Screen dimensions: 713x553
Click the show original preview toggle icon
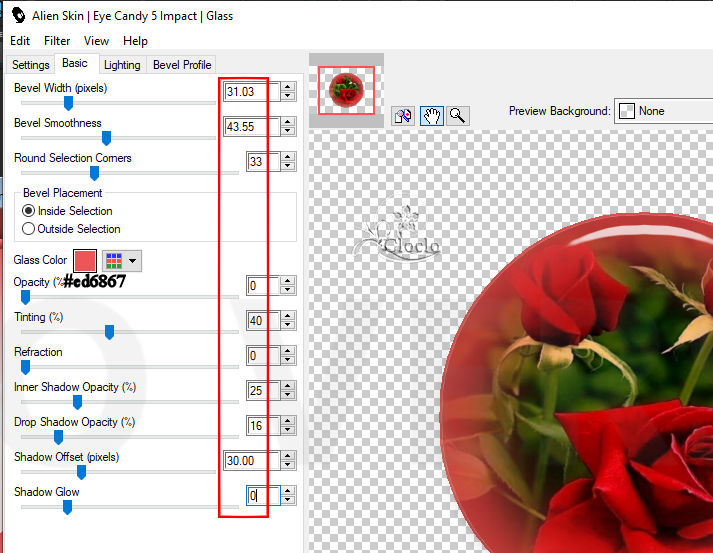click(x=405, y=115)
